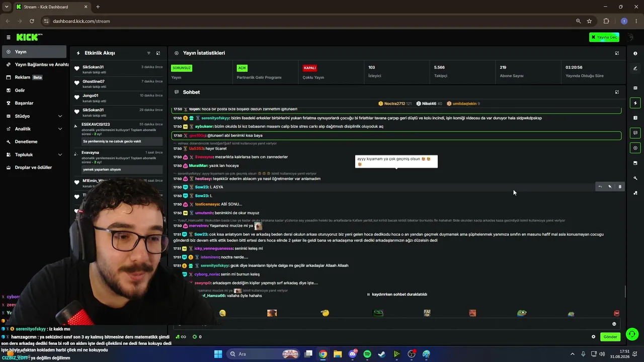
Task: Open the profile avatar next to Yayına Geç
Action: tap(630, 37)
